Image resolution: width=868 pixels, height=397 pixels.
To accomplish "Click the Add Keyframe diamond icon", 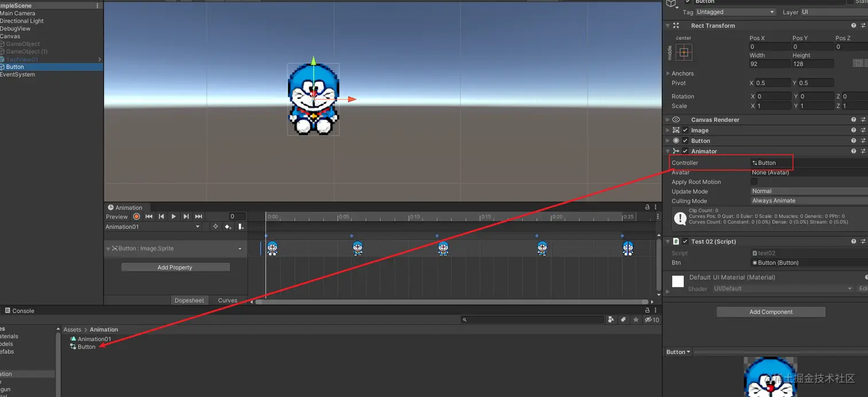I will 228,226.
